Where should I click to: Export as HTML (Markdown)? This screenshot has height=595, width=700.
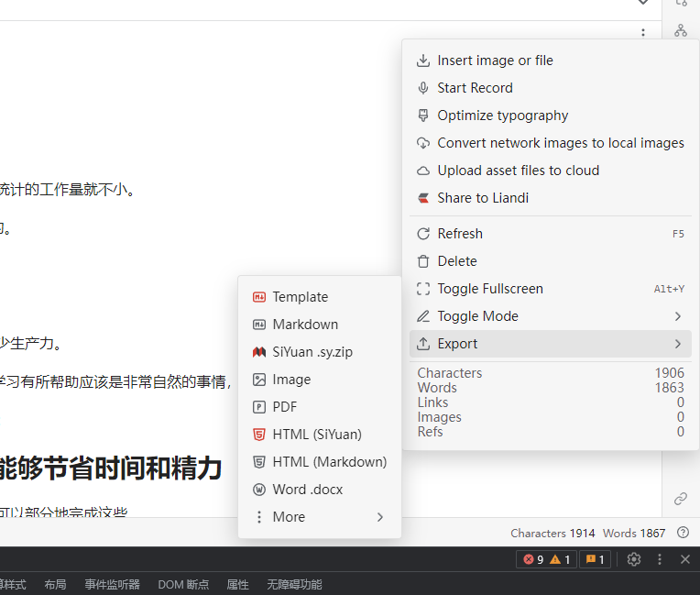[319, 462]
